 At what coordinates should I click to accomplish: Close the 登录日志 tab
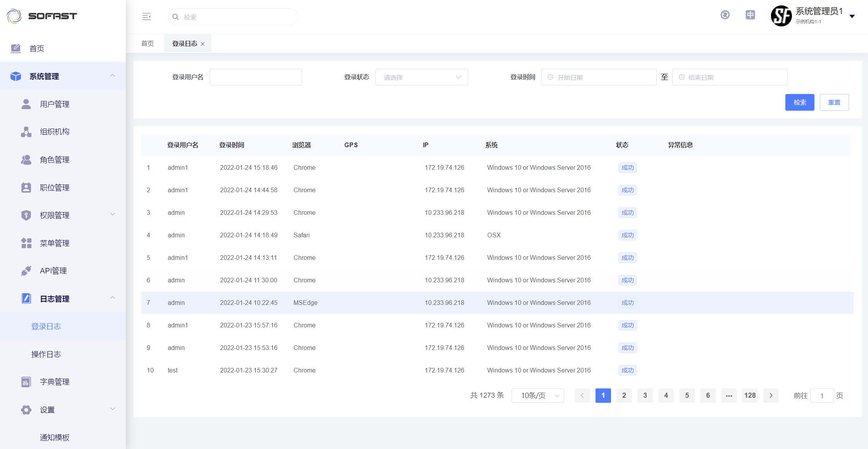pyautogui.click(x=203, y=44)
